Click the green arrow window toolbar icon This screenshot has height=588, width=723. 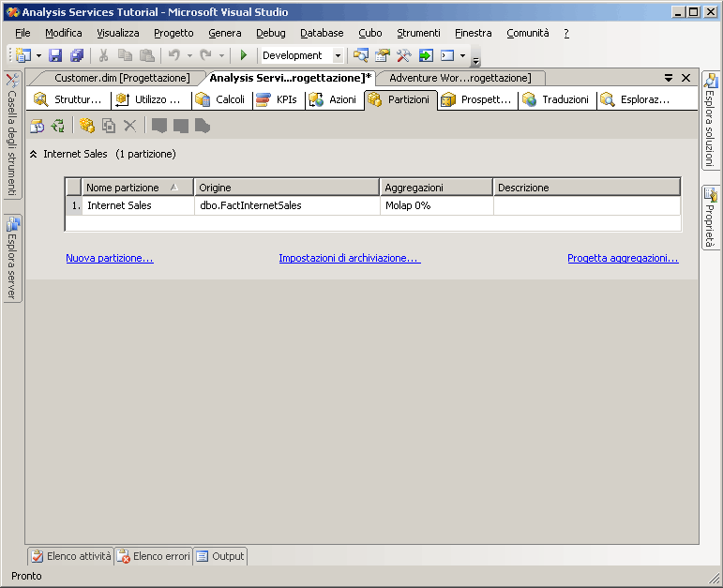[x=426, y=55]
